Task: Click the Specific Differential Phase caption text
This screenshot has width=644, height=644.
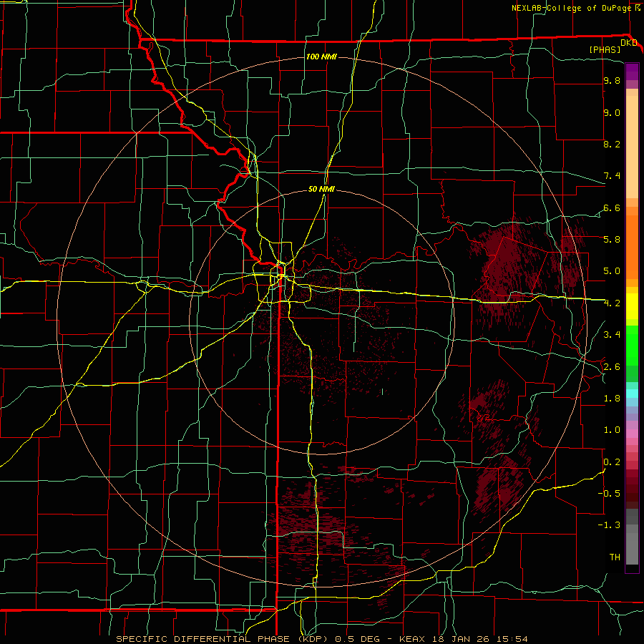Action: [321, 639]
